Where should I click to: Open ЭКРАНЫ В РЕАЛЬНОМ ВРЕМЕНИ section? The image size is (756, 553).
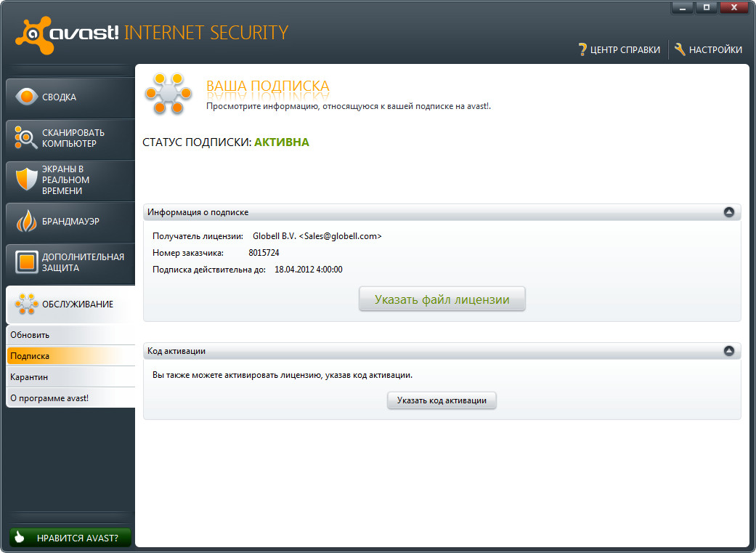click(70, 179)
